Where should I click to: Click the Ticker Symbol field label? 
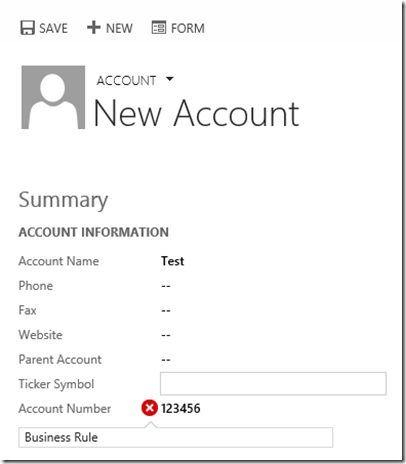(x=56, y=384)
